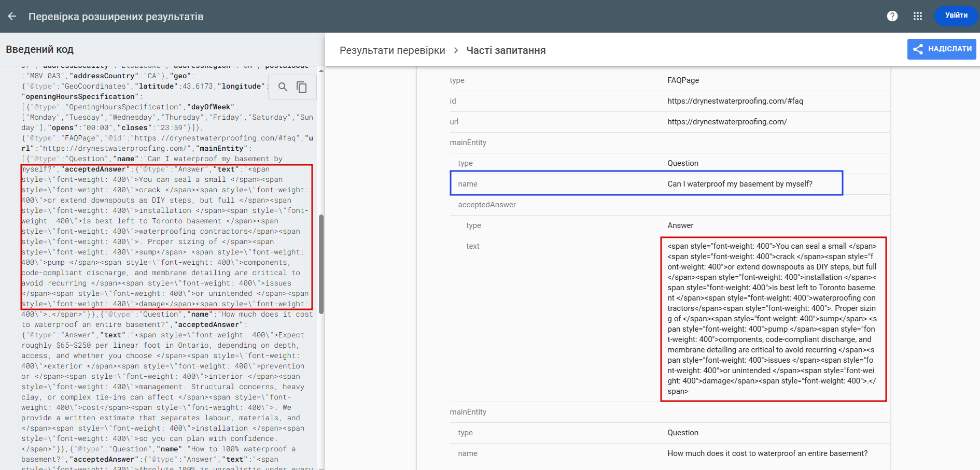Open the Результати перевірки breadcrumb
980x470 pixels.
click(x=393, y=50)
